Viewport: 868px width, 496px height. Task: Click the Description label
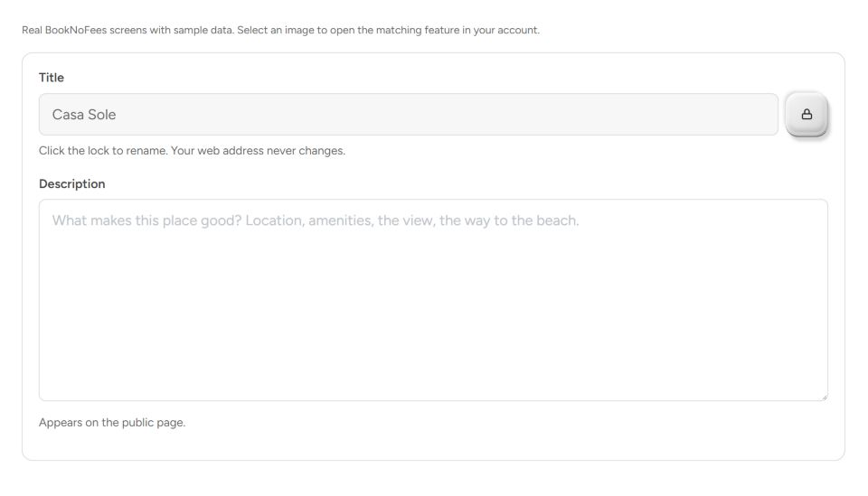[72, 183]
